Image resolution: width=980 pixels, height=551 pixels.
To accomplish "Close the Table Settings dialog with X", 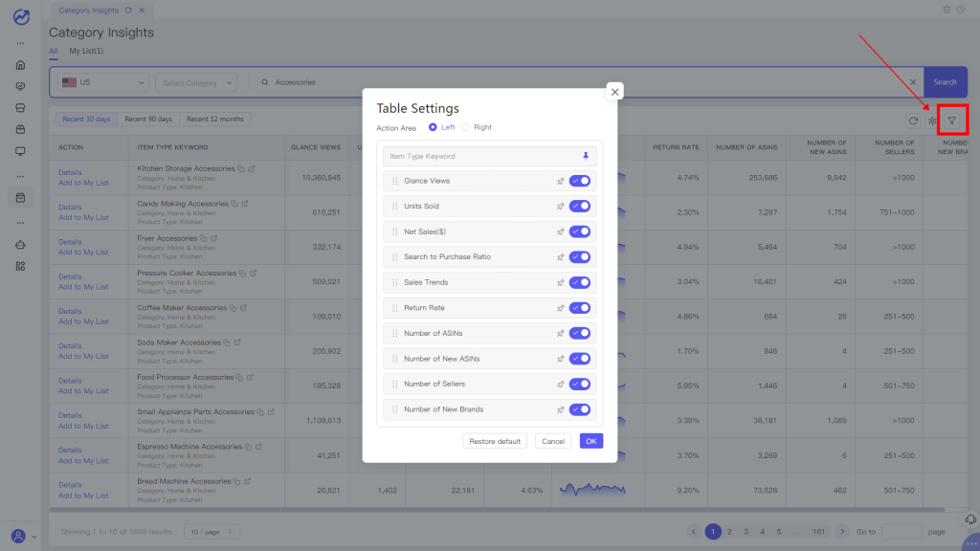I will point(615,92).
